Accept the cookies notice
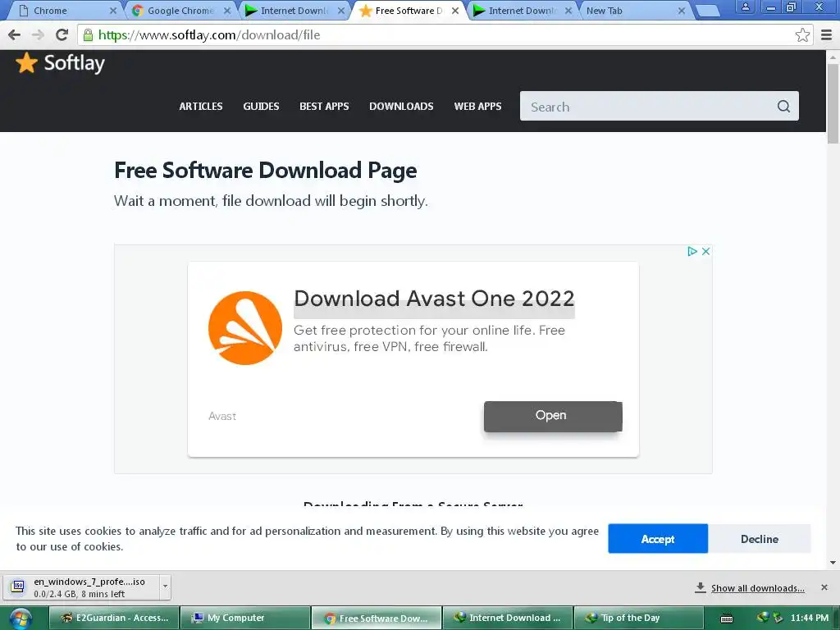This screenshot has height=630, width=840. coord(658,538)
